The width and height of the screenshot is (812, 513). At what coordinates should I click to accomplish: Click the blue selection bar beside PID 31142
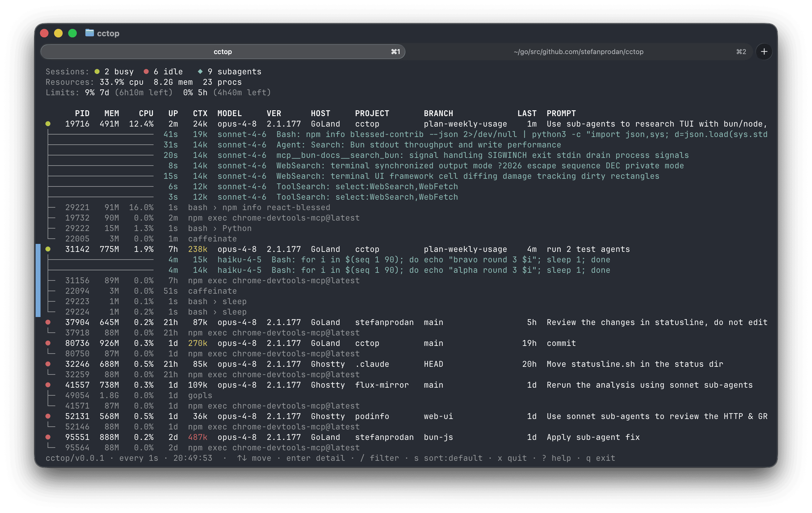pos(38,280)
